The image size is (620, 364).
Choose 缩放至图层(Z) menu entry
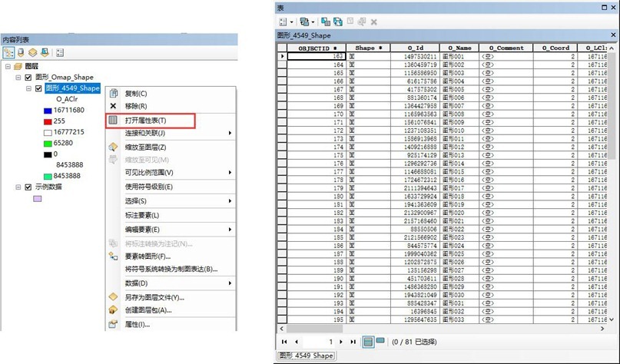click(x=146, y=147)
